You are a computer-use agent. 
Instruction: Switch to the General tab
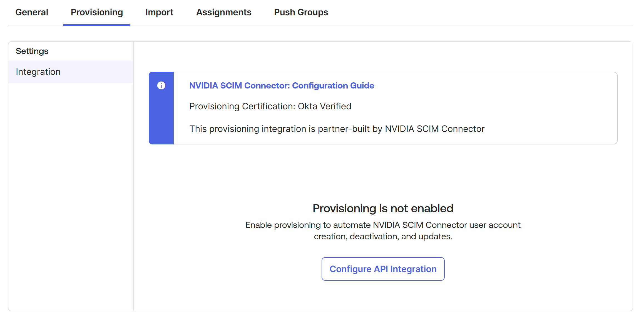31,12
